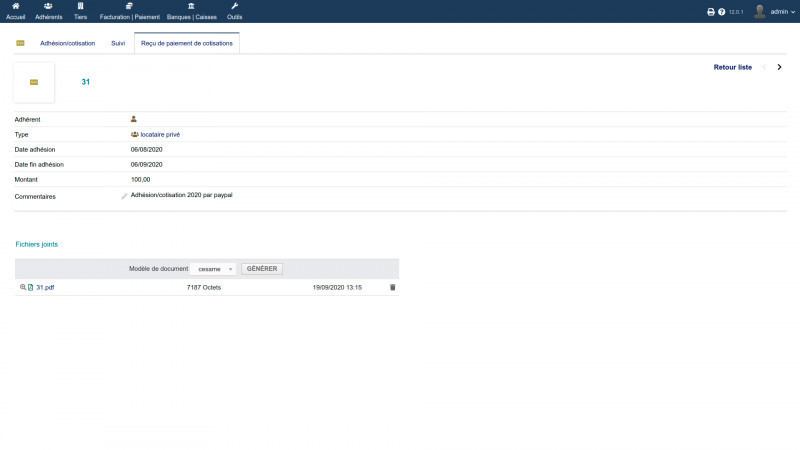Viewport: 800px width, 450px height.
Task: Expand the admin user menu
Action: pos(774,12)
